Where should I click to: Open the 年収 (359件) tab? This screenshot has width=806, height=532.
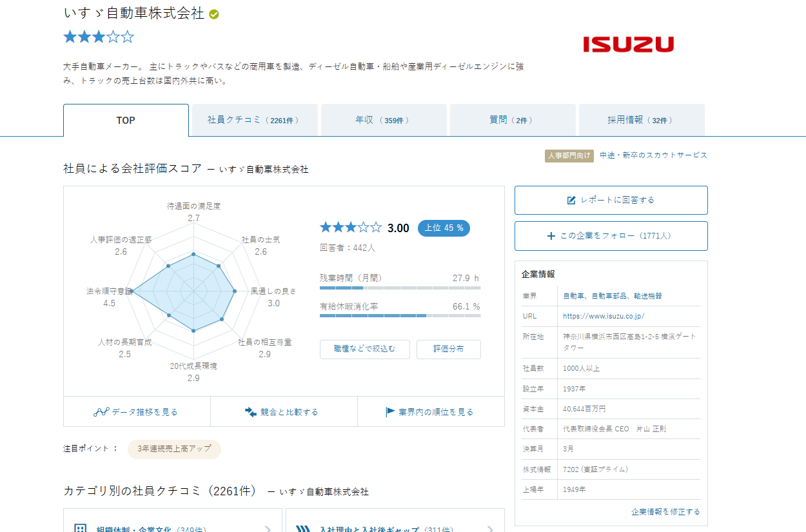384,121
